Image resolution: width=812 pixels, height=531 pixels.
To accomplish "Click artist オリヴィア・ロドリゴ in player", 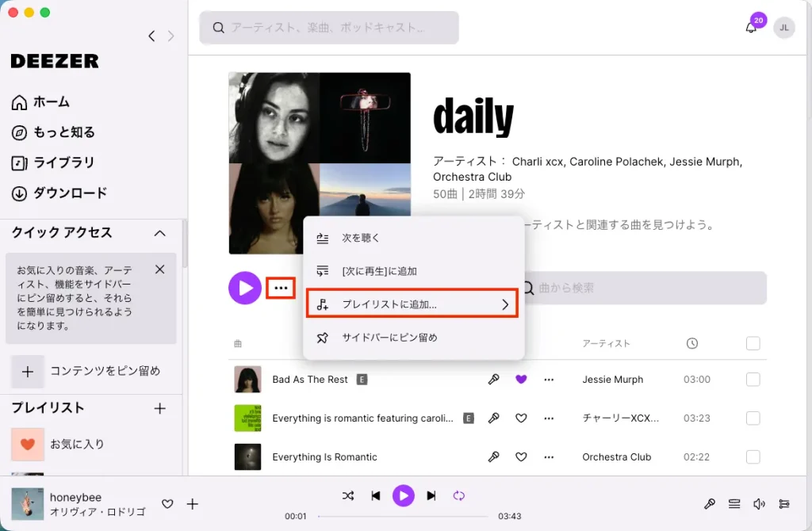I will [x=98, y=512].
